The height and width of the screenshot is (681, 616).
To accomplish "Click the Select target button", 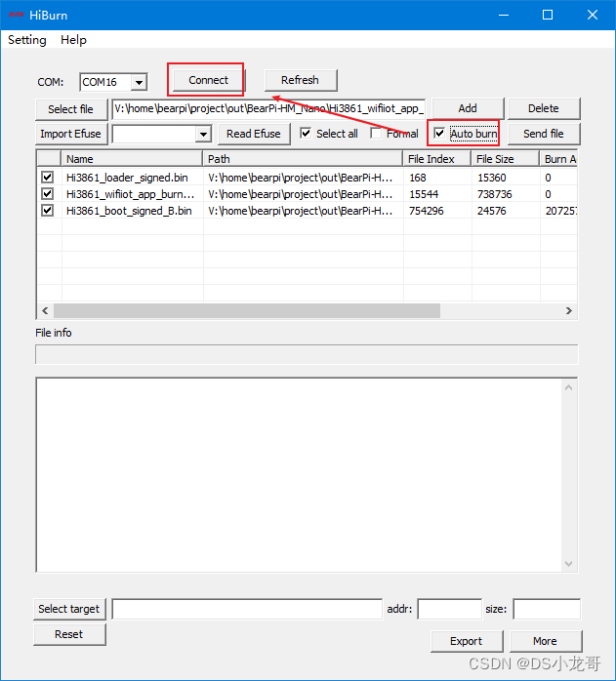I will [69, 609].
